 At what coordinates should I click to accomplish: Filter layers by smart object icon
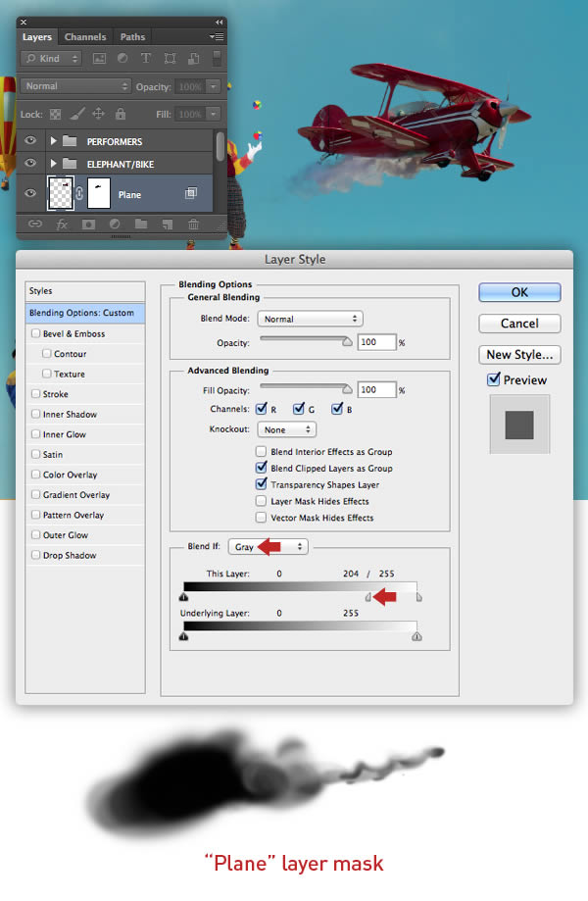pos(194,58)
